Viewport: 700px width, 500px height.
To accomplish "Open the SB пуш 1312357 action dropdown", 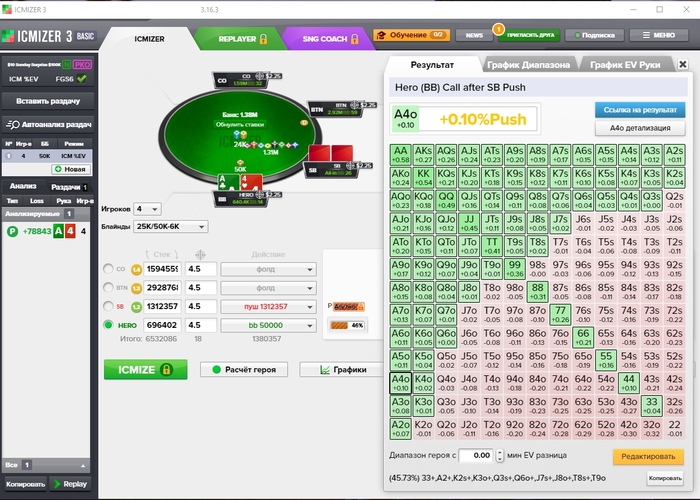I will (x=268, y=307).
